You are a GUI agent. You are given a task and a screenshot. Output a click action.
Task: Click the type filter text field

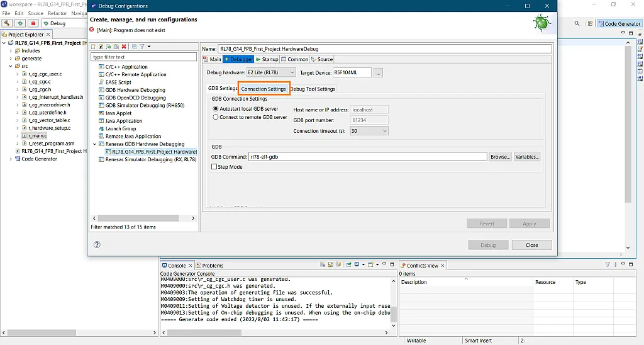pos(144,57)
